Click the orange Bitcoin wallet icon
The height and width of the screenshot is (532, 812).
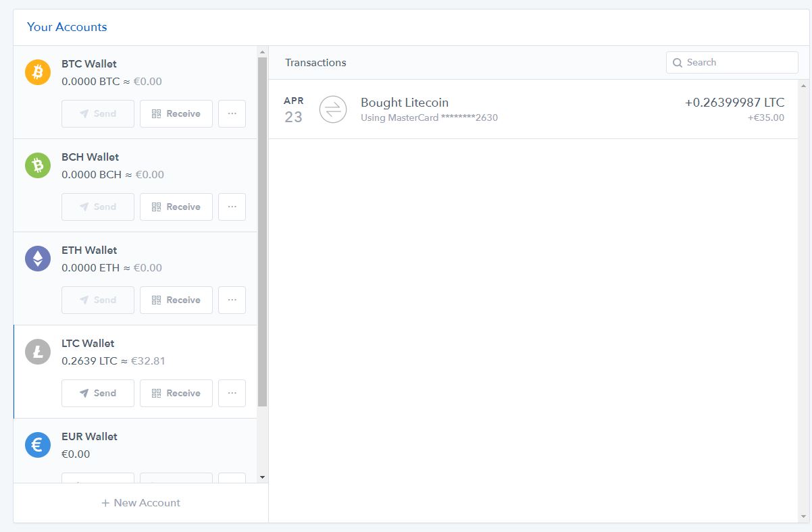pos(38,72)
